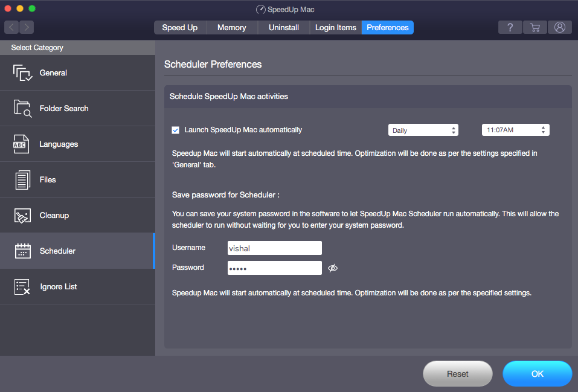Click the Select Category header
The image size is (578, 392).
(37, 48)
